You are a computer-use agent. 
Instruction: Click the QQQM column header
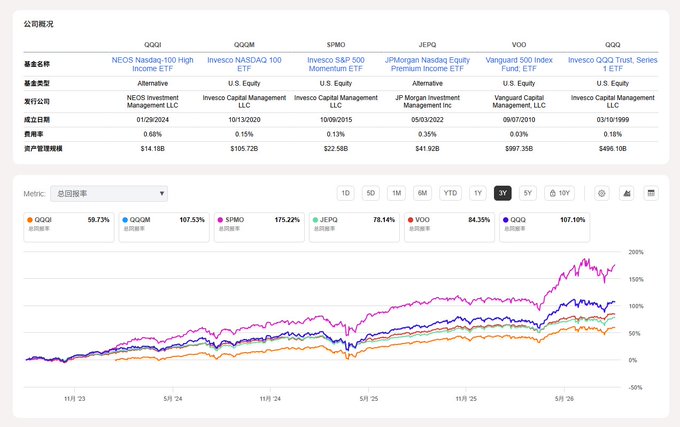[x=244, y=45]
